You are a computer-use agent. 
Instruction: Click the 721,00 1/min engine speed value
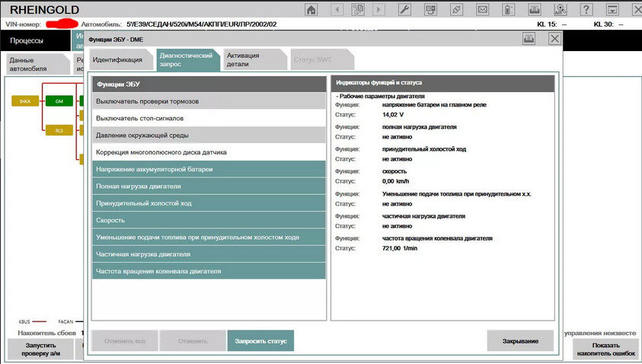pos(400,248)
